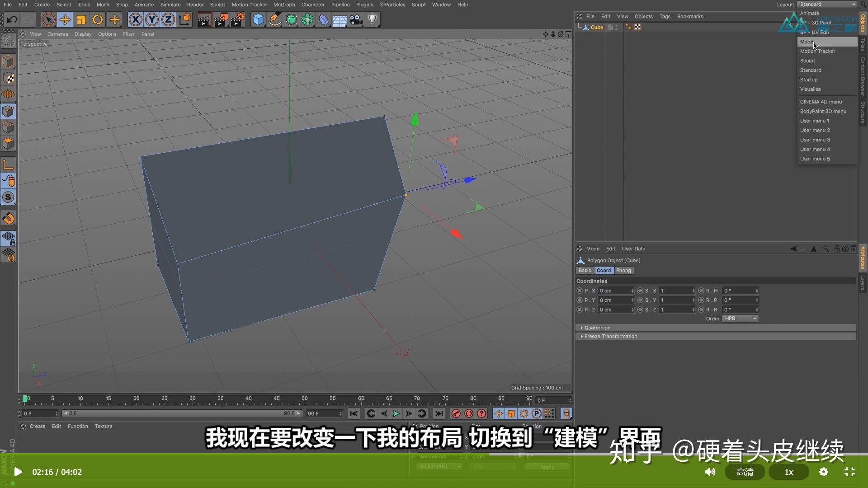Screen dimensions: 868x488
Task: Open the rotation Order HPB dropdown
Action: pos(740,319)
